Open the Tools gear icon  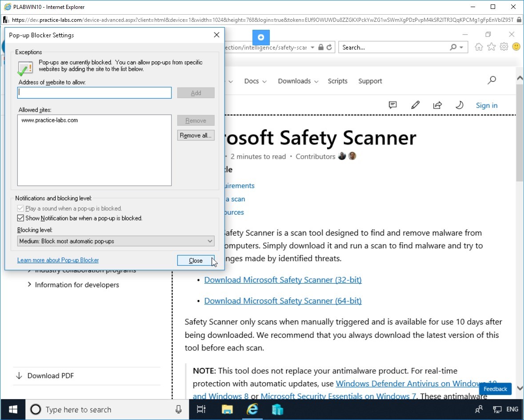(x=504, y=47)
